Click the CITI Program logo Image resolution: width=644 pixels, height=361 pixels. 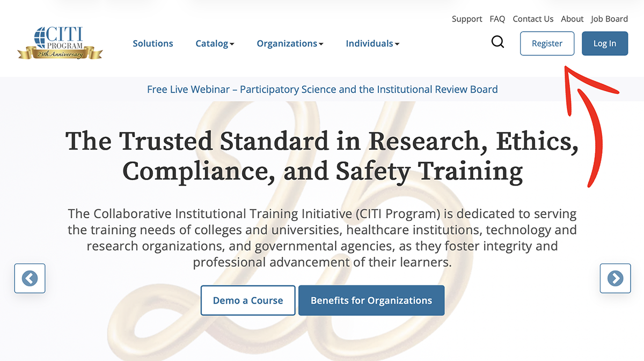(x=60, y=43)
